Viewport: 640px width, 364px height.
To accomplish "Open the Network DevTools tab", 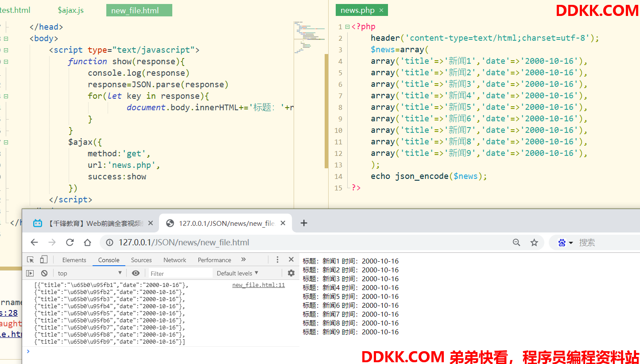I will pyautogui.click(x=175, y=260).
